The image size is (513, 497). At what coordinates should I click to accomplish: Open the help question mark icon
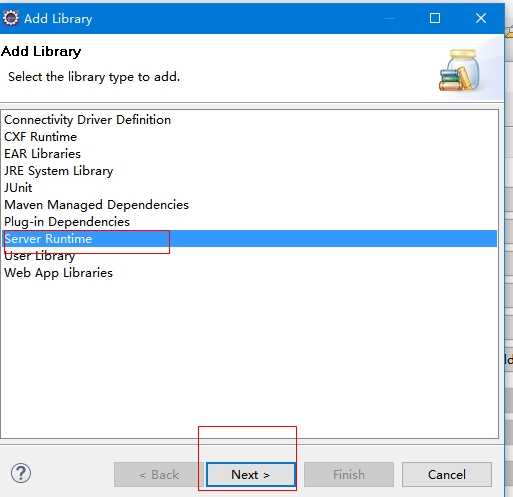pyautogui.click(x=21, y=473)
